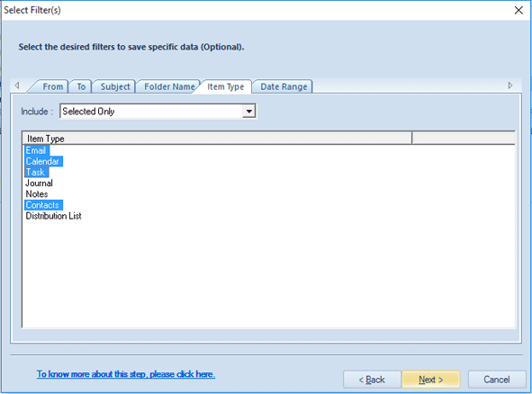The image size is (532, 394).
Task: Select Email in the item list
Action: click(x=36, y=150)
